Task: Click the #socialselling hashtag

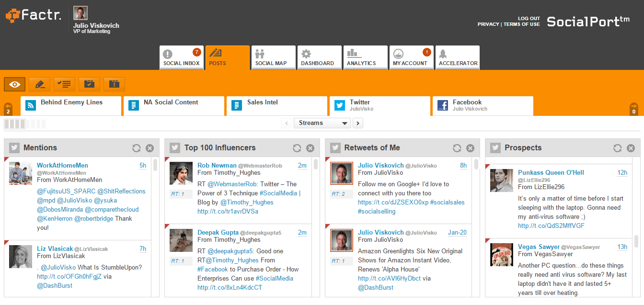Action: click(377, 211)
